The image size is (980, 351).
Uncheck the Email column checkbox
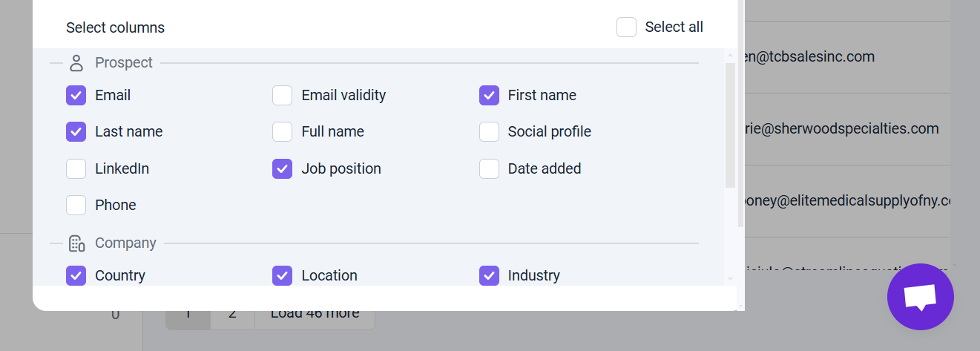click(76, 95)
